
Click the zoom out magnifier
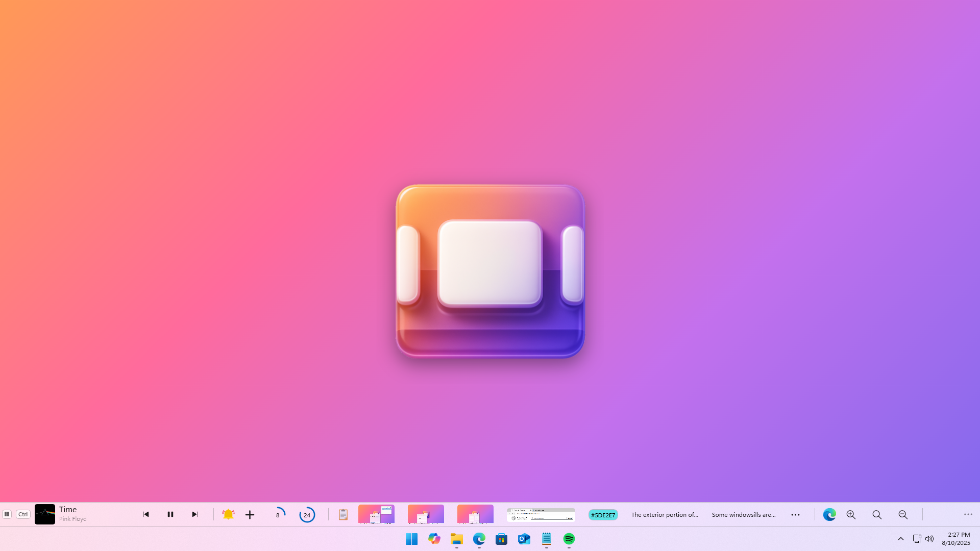903,515
